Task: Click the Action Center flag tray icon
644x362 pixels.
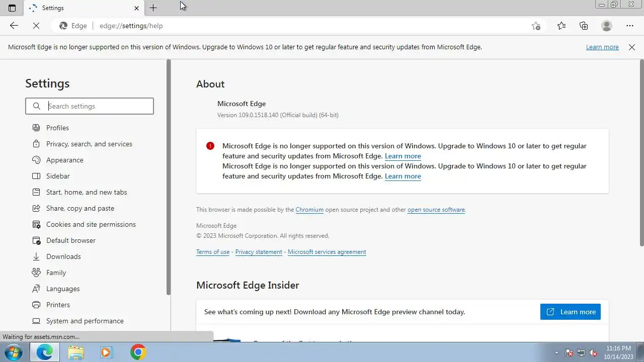Action: tap(569, 352)
